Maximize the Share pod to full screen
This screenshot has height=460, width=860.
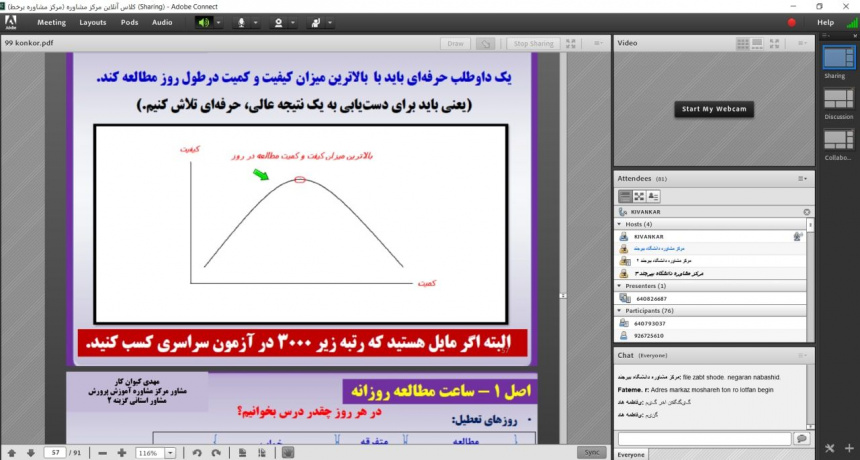coord(571,43)
